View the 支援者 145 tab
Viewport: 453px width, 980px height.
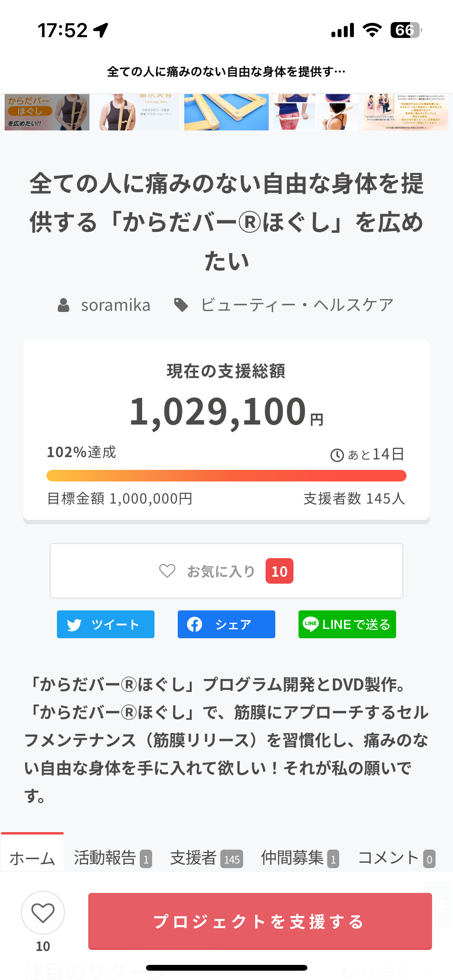pos(206,858)
